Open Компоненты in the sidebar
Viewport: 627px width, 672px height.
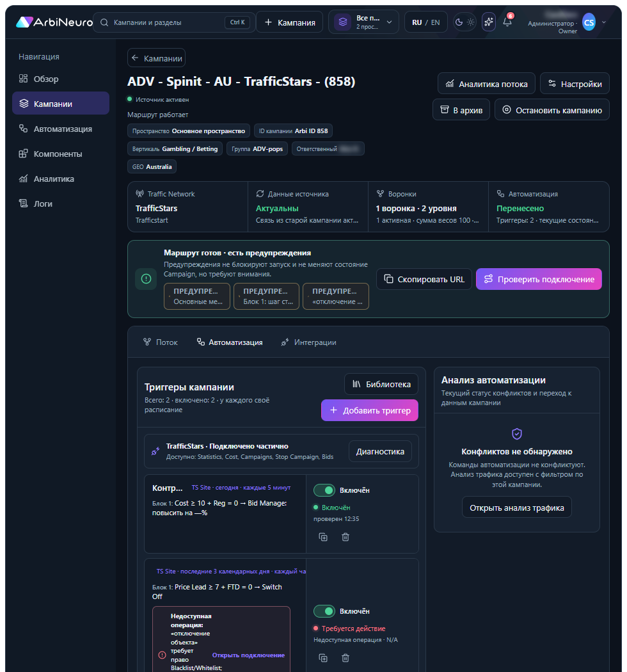(61, 154)
